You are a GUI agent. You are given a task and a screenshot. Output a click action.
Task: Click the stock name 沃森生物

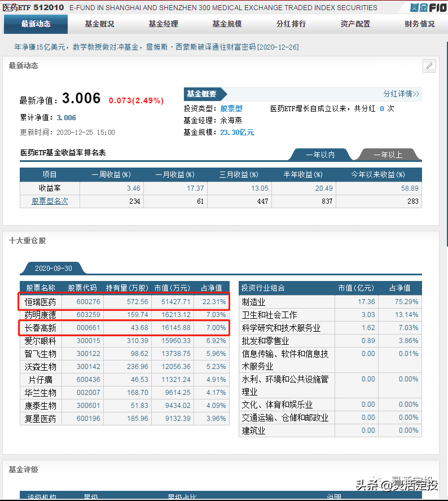tap(40, 367)
